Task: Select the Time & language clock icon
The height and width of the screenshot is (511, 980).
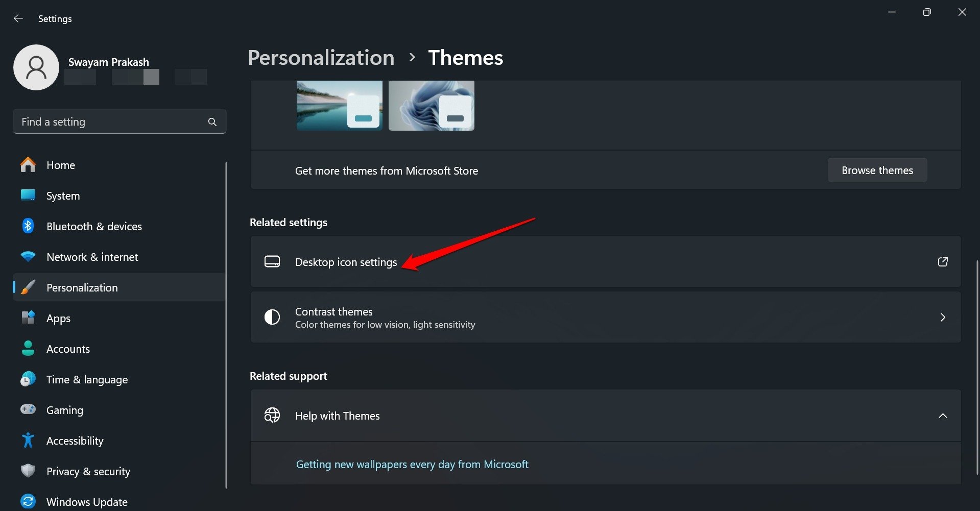Action: [28, 379]
